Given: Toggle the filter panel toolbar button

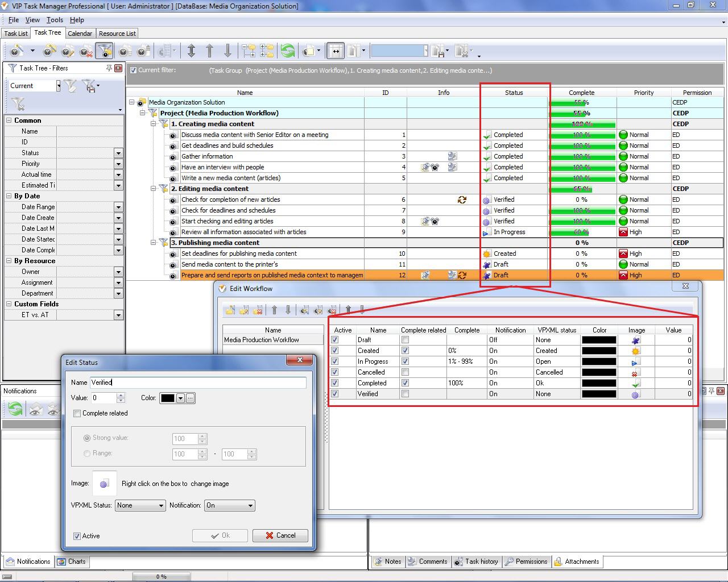Looking at the screenshot, I should pyautogui.click(x=105, y=51).
